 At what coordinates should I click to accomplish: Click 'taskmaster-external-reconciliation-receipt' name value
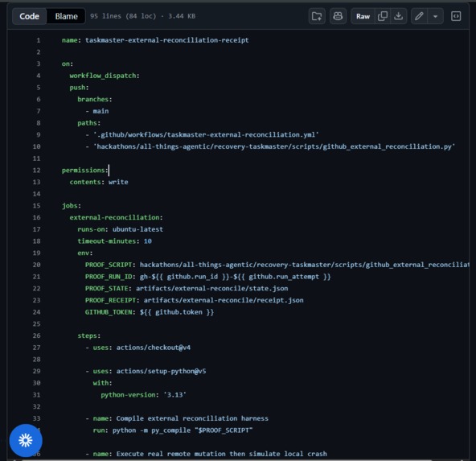pos(167,40)
